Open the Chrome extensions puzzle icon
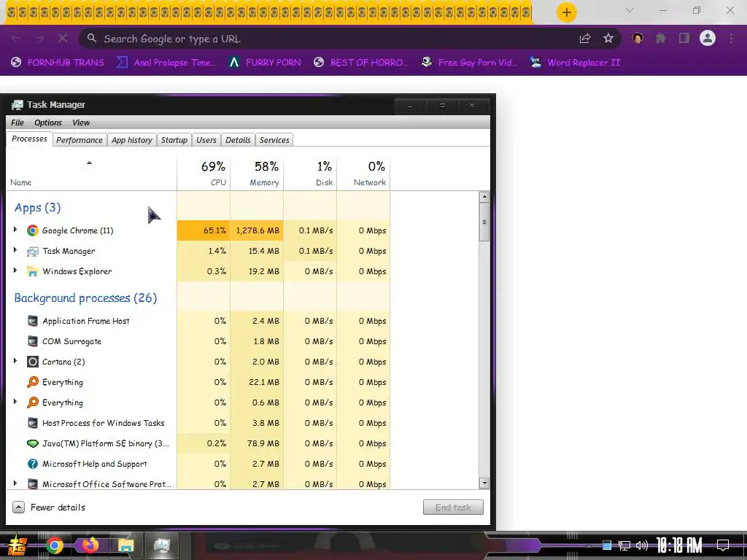This screenshot has height=560, width=747. 661,39
